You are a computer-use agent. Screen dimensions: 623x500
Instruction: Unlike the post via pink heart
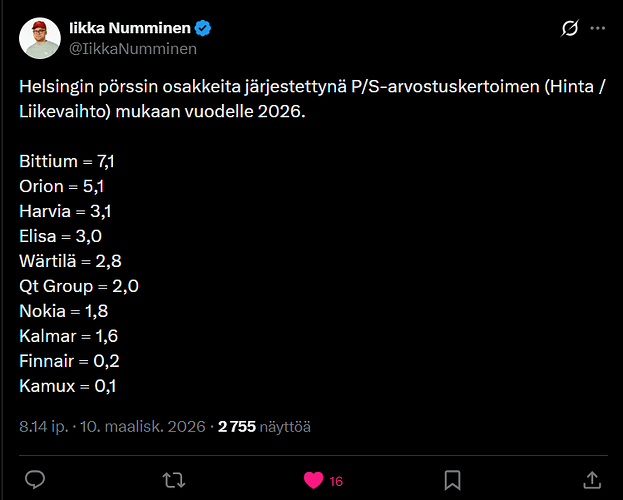313,480
